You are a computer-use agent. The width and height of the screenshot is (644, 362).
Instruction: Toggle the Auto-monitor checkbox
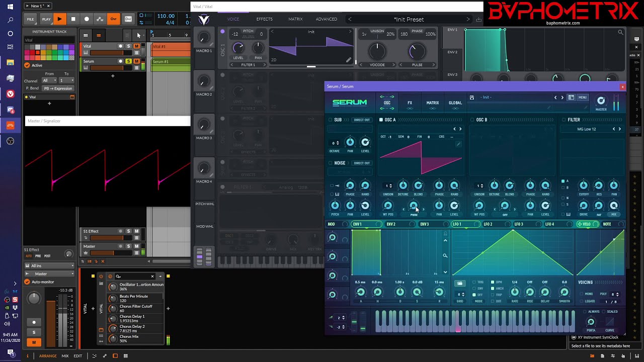coord(27,282)
